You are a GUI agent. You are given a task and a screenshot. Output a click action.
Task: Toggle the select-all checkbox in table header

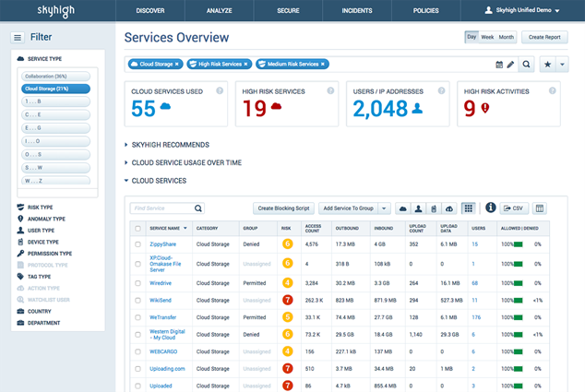click(x=137, y=227)
